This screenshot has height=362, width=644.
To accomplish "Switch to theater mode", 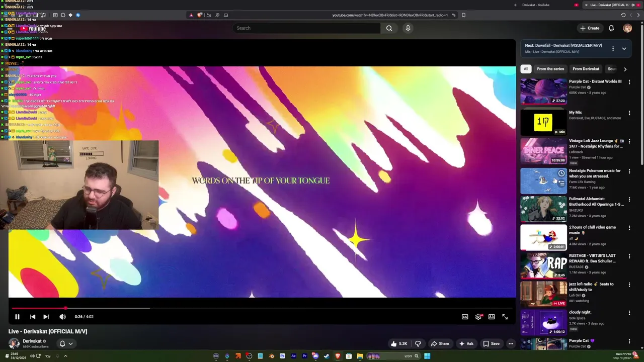I will (x=492, y=317).
